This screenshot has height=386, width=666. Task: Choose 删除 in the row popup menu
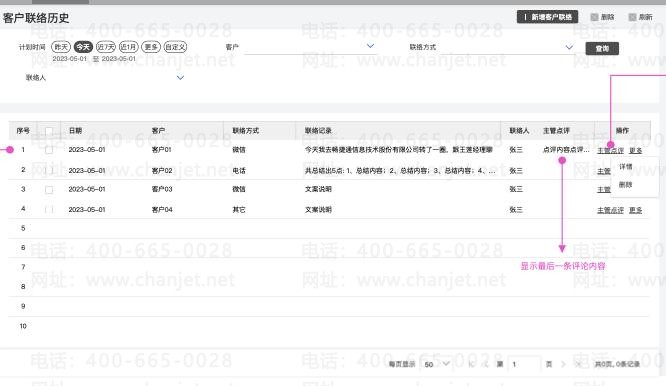625,185
